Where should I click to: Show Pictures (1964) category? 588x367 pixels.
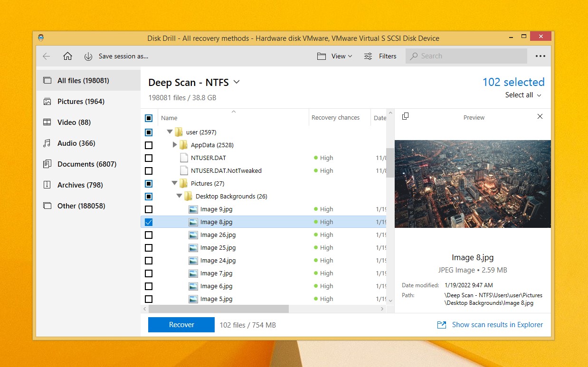[x=88, y=102]
